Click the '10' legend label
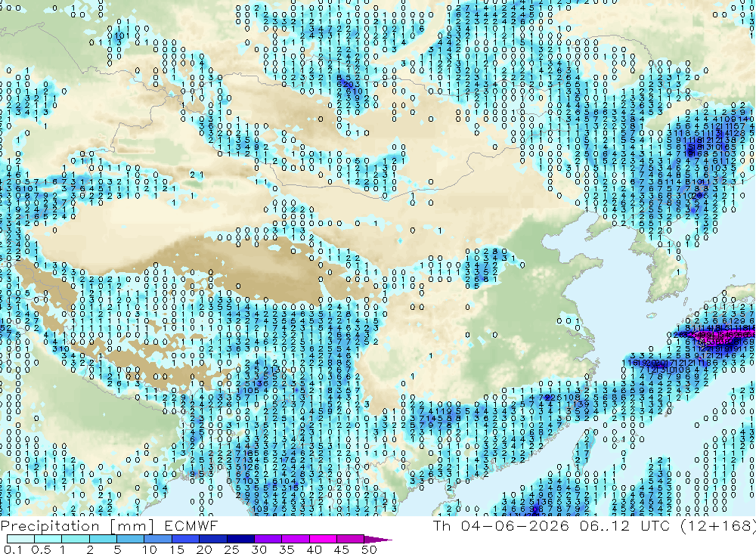 pos(150,549)
